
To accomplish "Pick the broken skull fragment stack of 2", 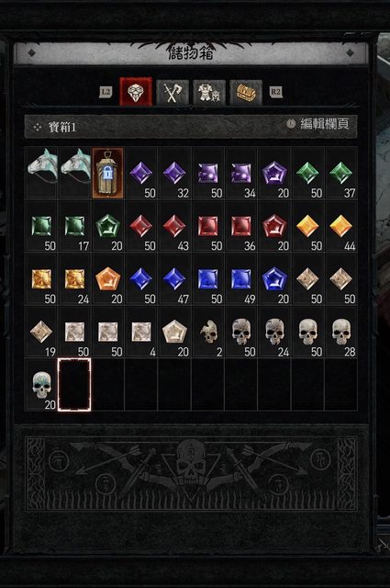I will (208, 333).
